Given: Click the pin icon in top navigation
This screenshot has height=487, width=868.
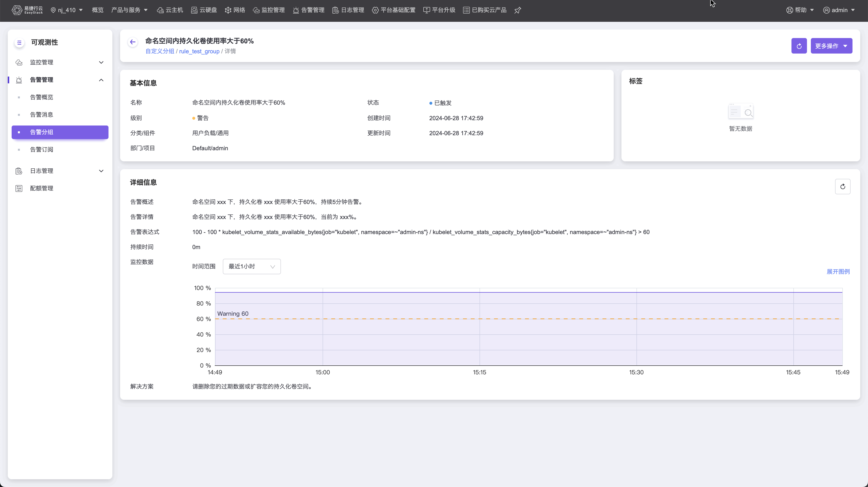Looking at the screenshot, I should point(518,10).
